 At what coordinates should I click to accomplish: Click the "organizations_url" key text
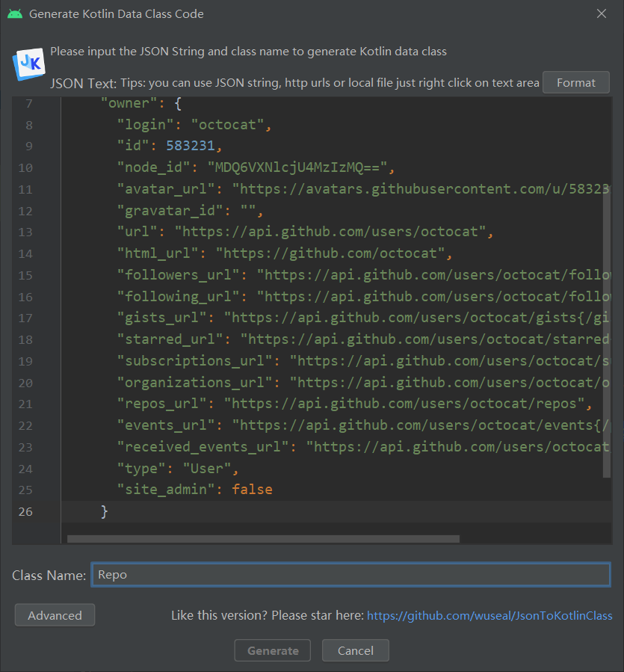click(x=194, y=382)
